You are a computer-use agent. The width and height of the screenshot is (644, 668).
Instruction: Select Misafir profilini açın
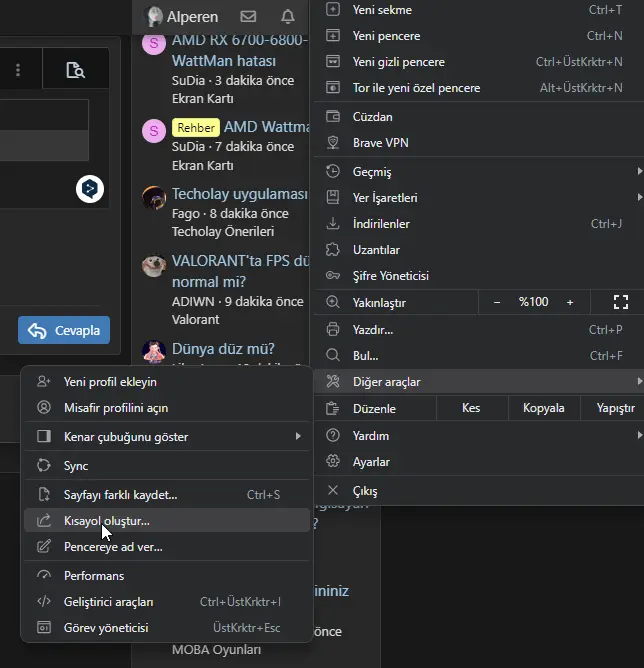coord(167,408)
